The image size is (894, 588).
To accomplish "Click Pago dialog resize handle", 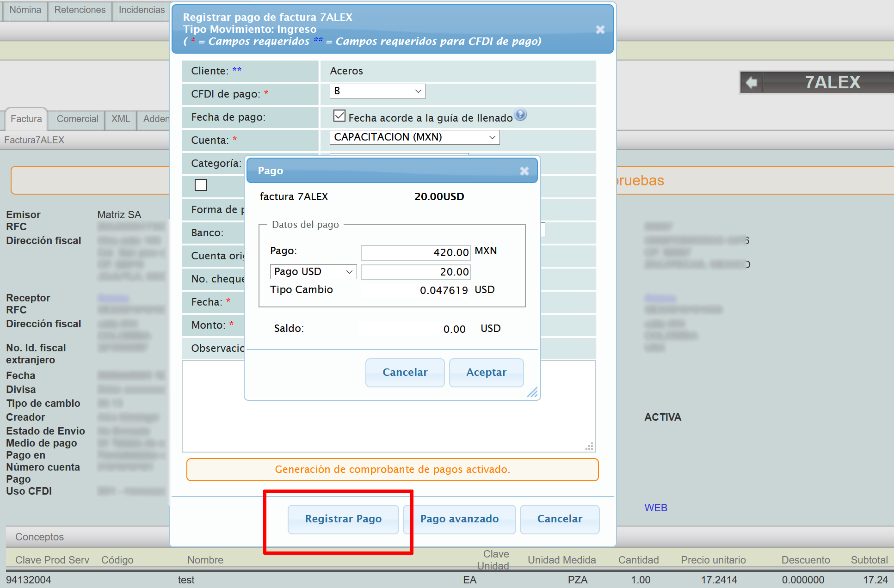I will pyautogui.click(x=532, y=392).
